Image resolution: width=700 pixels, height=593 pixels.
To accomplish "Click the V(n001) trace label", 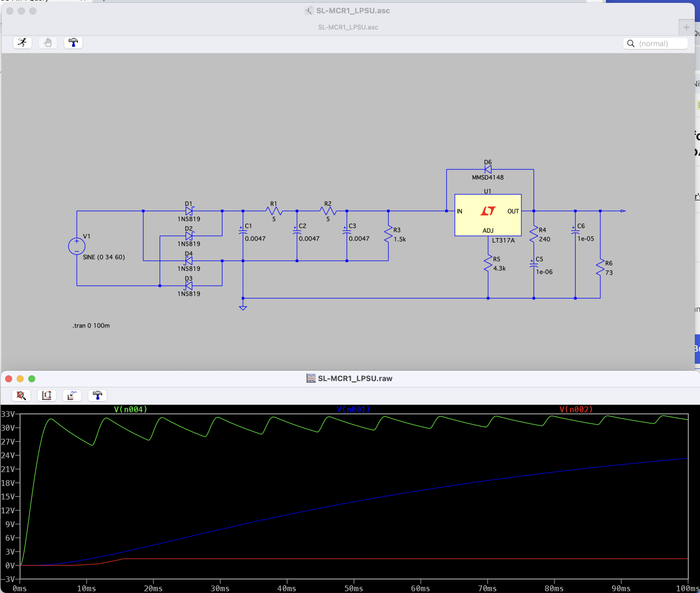I will [x=353, y=409].
